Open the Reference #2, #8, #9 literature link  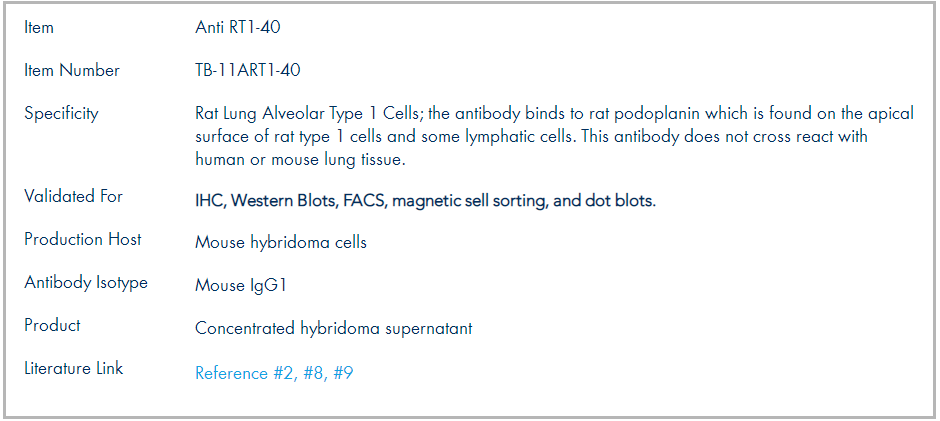click(274, 373)
